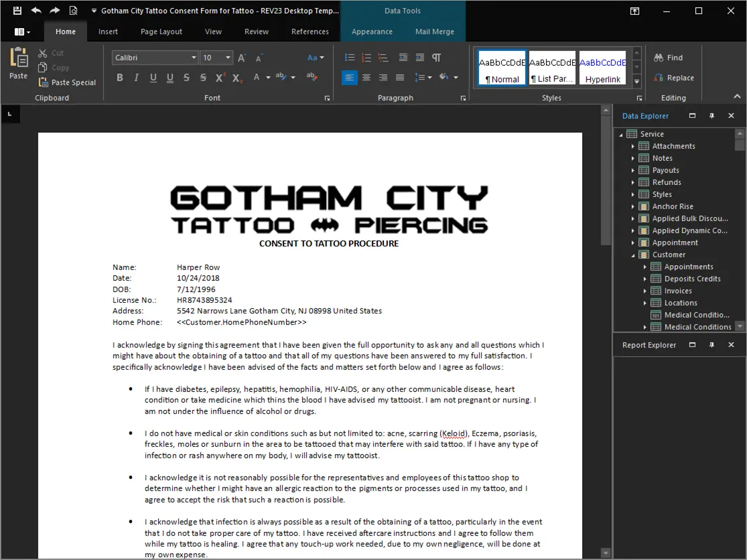Open Paste Special dialog
Screen dimensions: 747x560
pos(67,82)
